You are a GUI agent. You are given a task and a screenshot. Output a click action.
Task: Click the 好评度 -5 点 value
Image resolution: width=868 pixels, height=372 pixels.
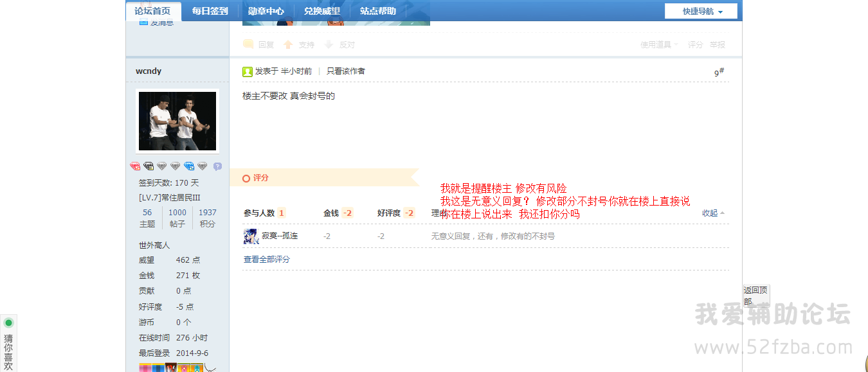[185, 307]
